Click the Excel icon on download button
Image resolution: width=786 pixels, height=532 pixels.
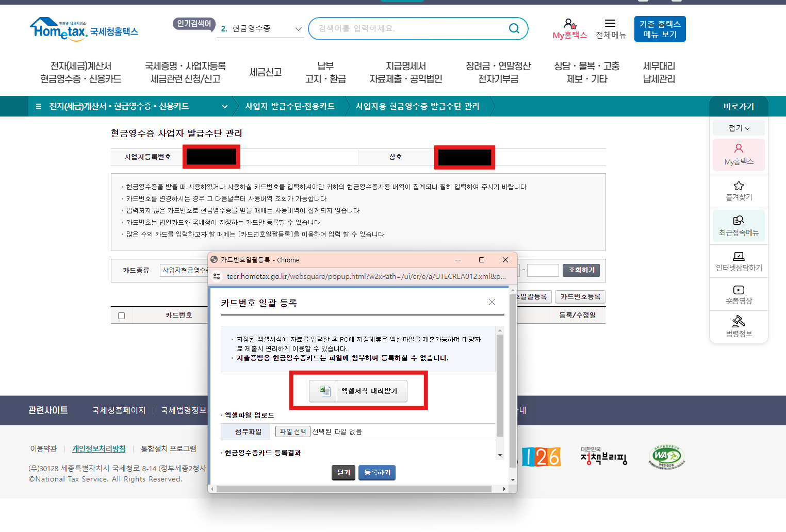click(325, 391)
